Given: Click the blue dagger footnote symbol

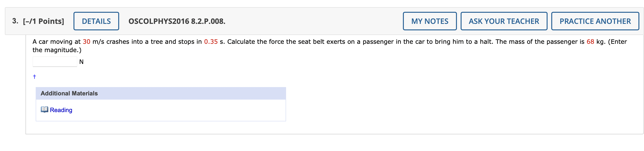Looking at the screenshot, I should click(35, 77).
